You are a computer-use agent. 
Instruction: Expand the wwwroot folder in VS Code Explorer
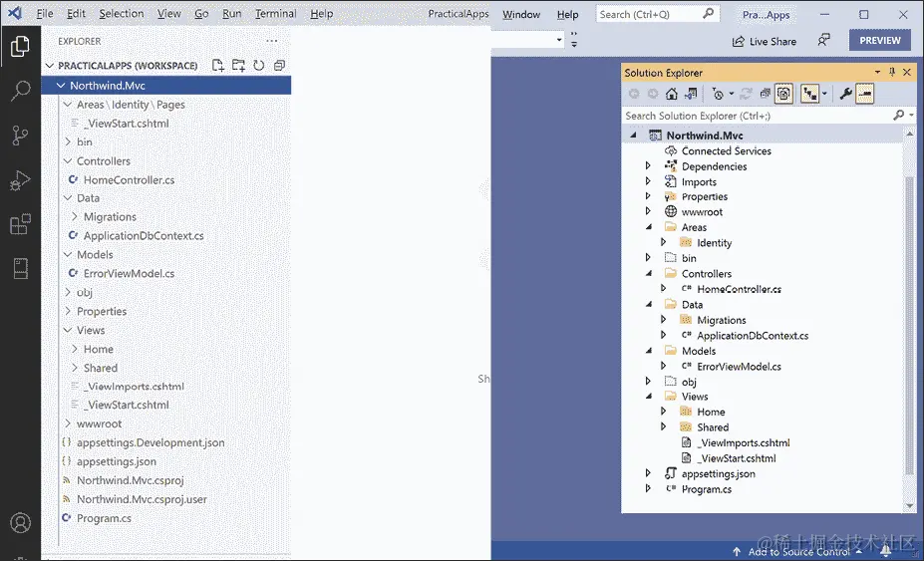click(x=68, y=423)
